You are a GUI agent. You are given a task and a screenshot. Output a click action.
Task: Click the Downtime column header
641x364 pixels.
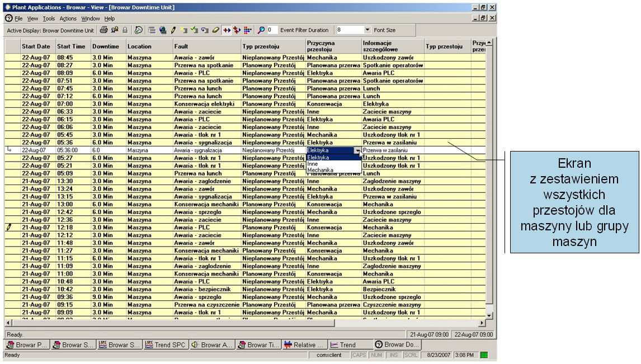click(108, 46)
